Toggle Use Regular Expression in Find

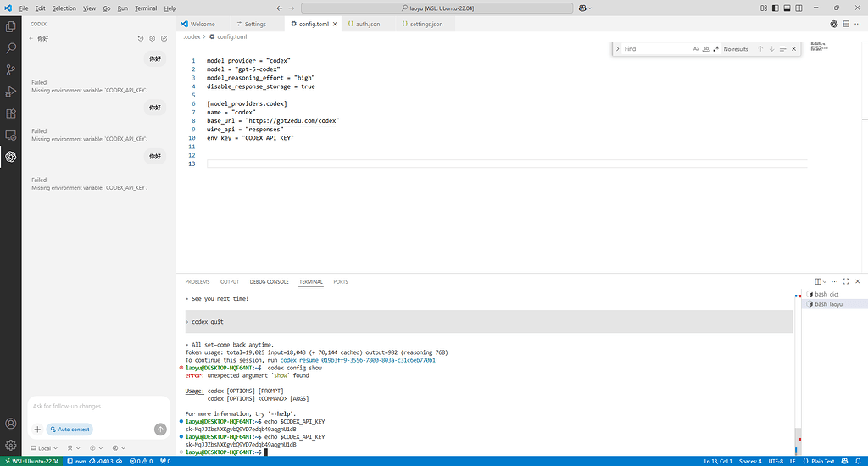(715, 48)
